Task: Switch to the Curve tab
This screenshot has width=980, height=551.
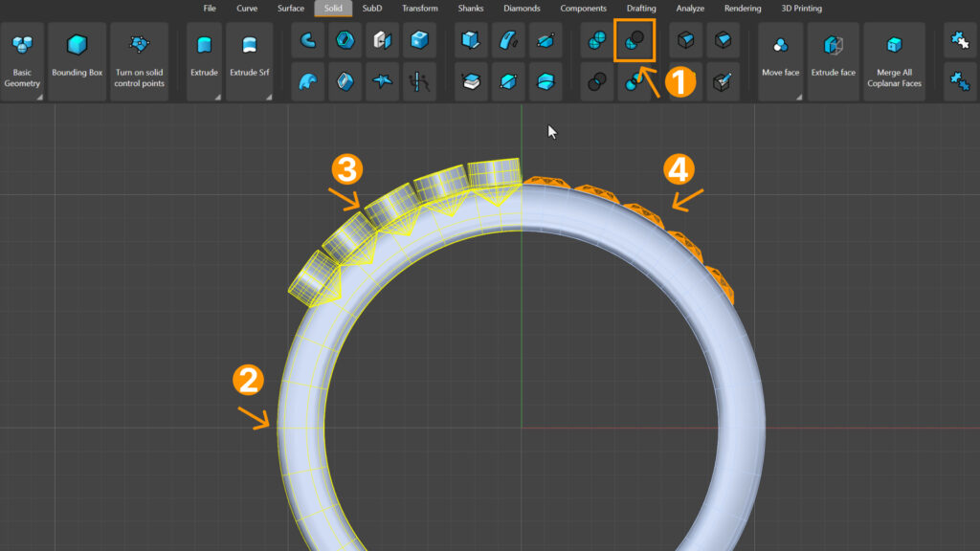Action: pos(247,8)
